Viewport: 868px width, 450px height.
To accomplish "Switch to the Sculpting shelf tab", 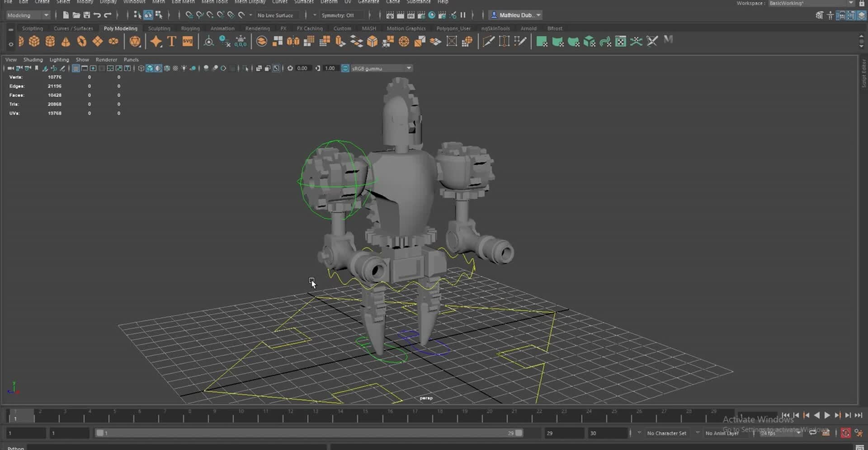I will pyautogui.click(x=159, y=28).
